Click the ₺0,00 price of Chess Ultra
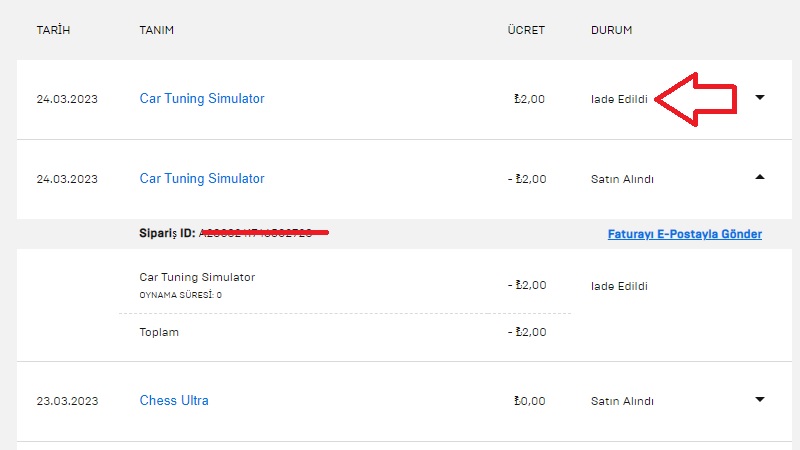Viewport: 800px width, 450px height. coord(529,401)
